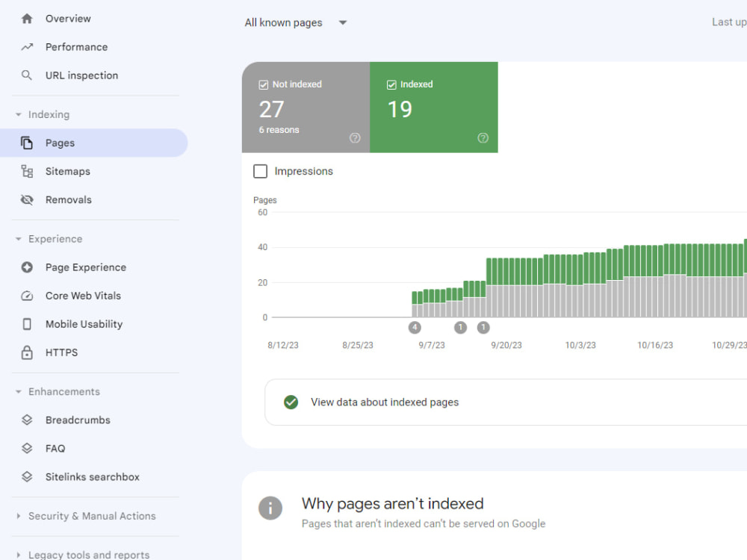Open the HTTPS report
This screenshot has width=747, height=560.
[61, 352]
